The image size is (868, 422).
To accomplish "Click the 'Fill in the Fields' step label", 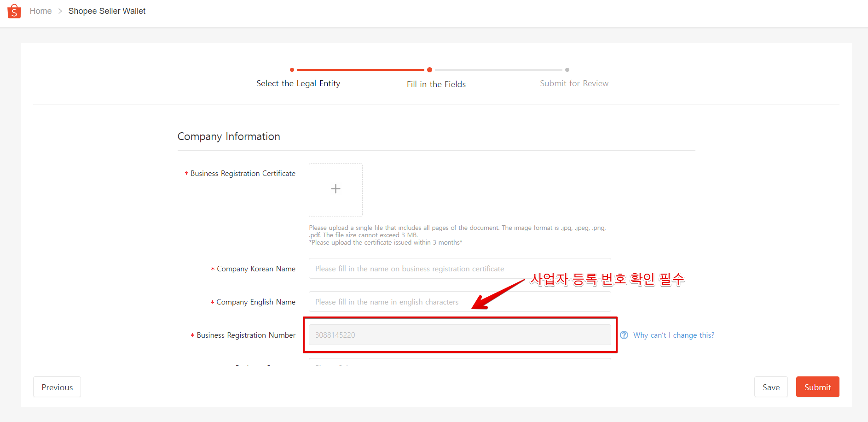I will click(x=436, y=84).
